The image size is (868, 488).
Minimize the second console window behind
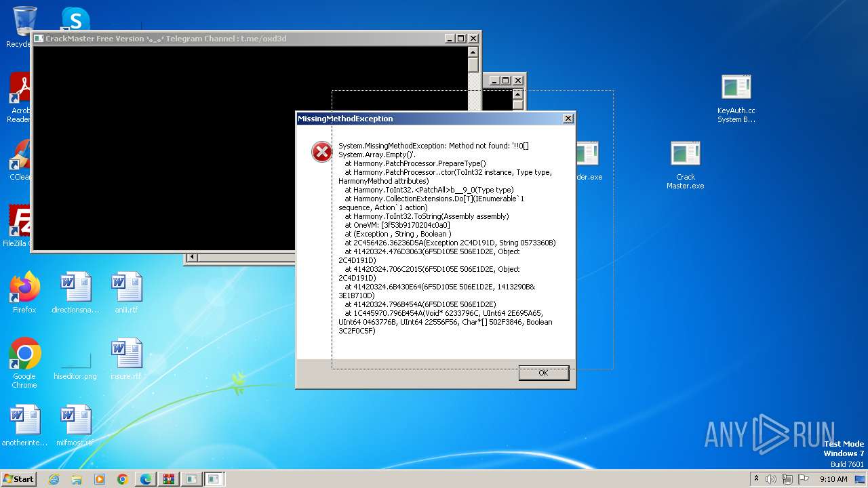coord(493,81)
